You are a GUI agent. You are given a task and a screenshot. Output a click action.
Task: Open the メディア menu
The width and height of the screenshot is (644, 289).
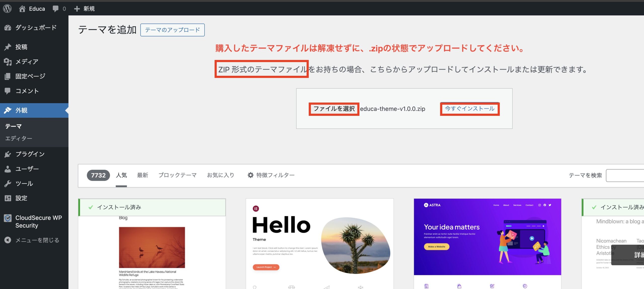pos(27,62)
